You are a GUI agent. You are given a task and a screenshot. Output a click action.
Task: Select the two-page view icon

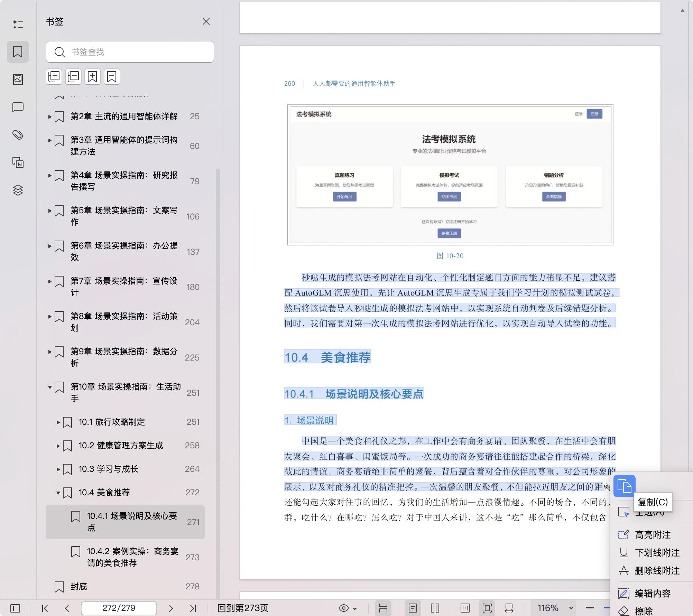click(x=435, y=608)
